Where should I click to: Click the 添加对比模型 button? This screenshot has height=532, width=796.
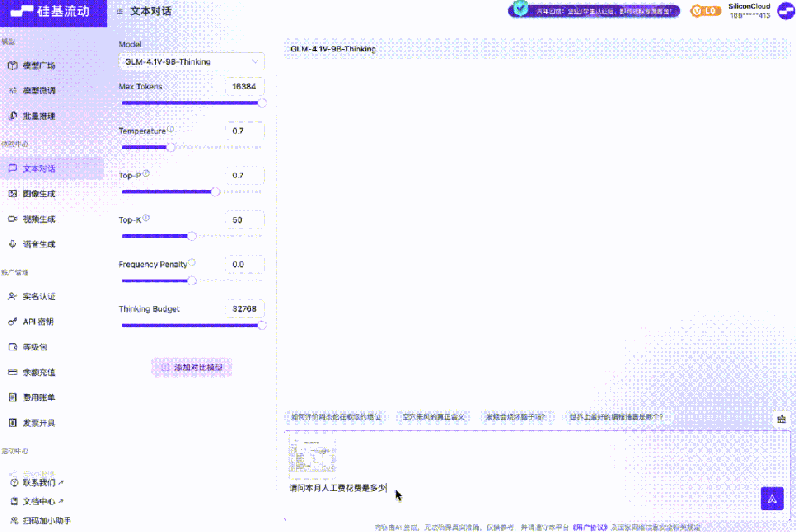click(x=192, y=367)
